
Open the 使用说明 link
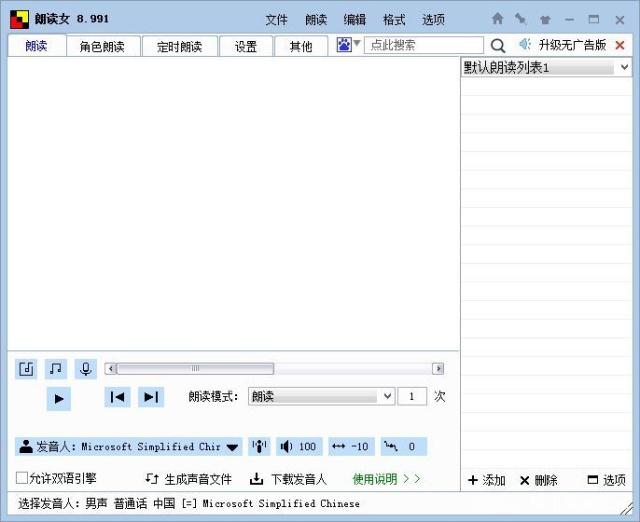pos(386,479)
